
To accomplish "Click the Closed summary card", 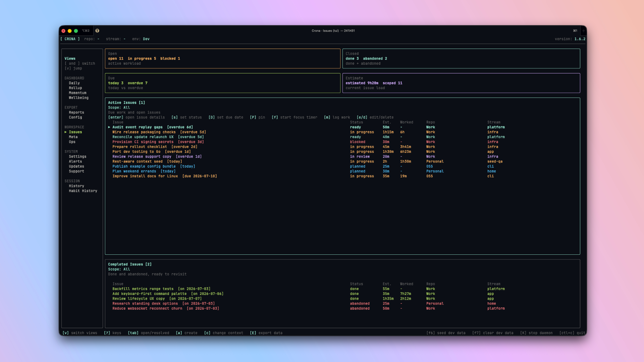I will (x=461, y=59).
